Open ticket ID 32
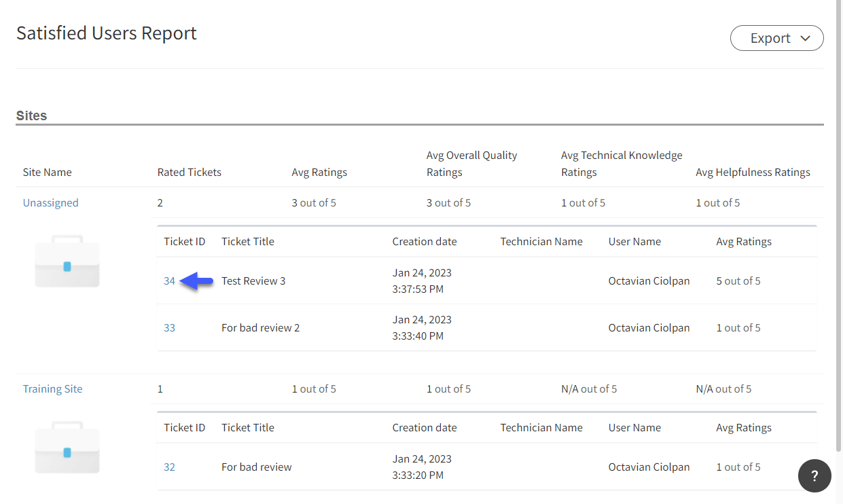This screenshot has height=504, width=843. pyautogui.click(x=169, y=467)
